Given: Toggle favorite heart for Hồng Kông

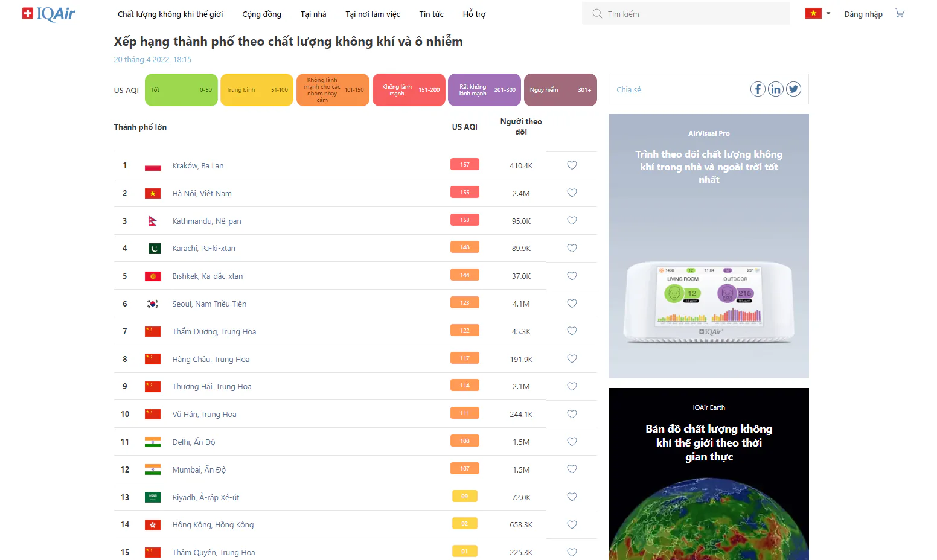Looking at the screenshot, I should pos(572,524).
